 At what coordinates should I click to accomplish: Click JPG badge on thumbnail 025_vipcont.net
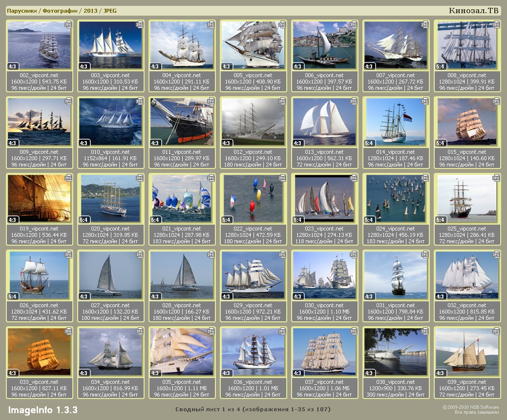pos(496,178)
